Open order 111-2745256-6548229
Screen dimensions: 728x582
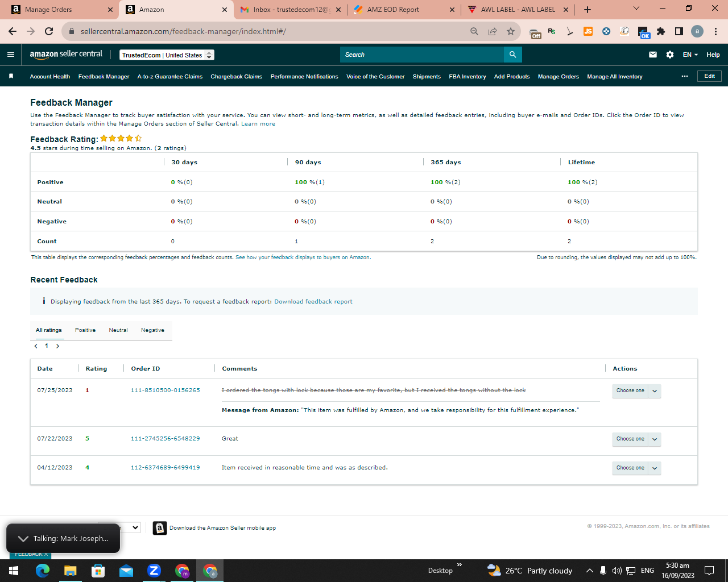166,439
